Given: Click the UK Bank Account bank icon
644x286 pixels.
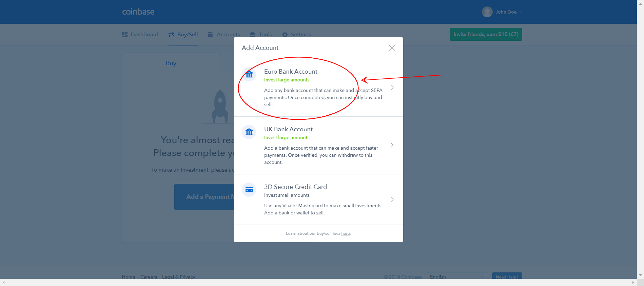Looking at the screenshot, I should [x=249, y=132].
